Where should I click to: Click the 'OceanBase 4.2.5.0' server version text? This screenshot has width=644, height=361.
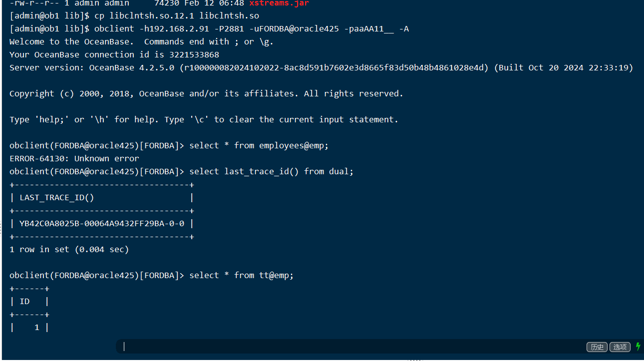pos(131,67)
